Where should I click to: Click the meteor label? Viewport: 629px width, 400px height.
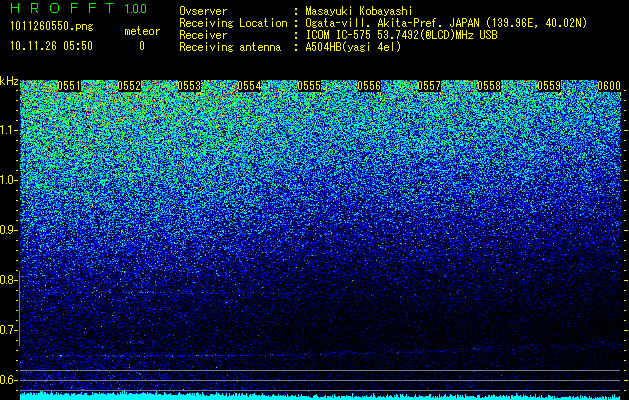(142, 31)
